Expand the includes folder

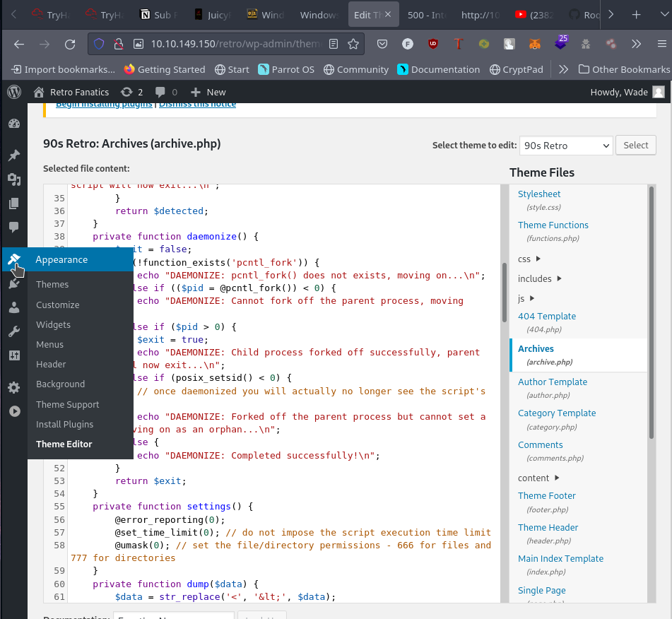point(540,278)
